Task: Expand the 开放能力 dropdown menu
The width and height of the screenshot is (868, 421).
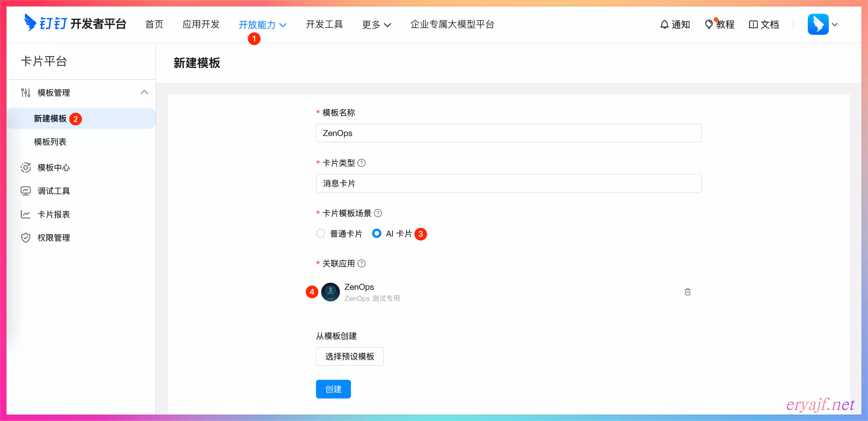Action: 262,25
